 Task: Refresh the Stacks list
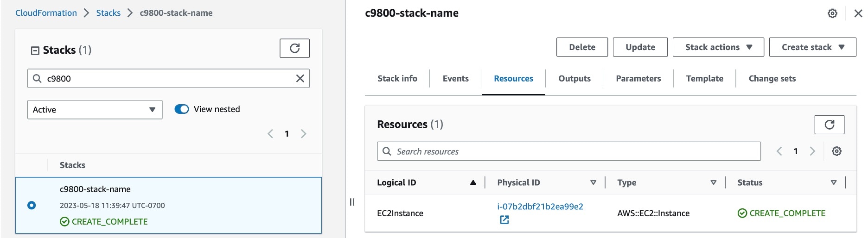pos(294,48)
